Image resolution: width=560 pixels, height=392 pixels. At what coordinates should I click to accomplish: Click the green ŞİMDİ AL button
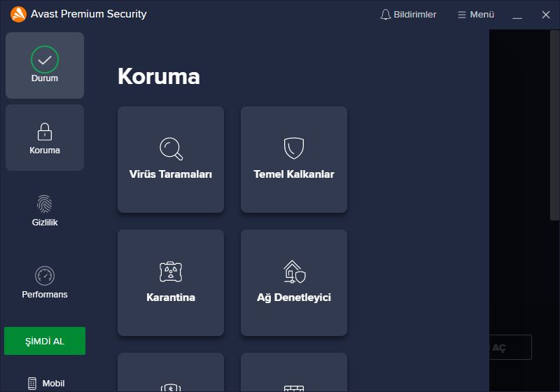coord(45,341)
